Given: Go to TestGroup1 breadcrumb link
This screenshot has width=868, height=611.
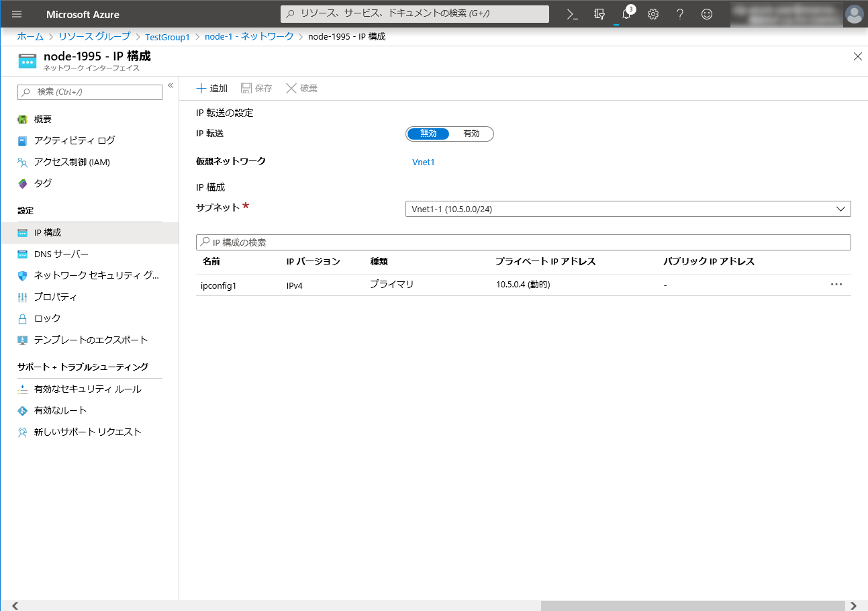Looking at the screenshot, I should point(167,37).
